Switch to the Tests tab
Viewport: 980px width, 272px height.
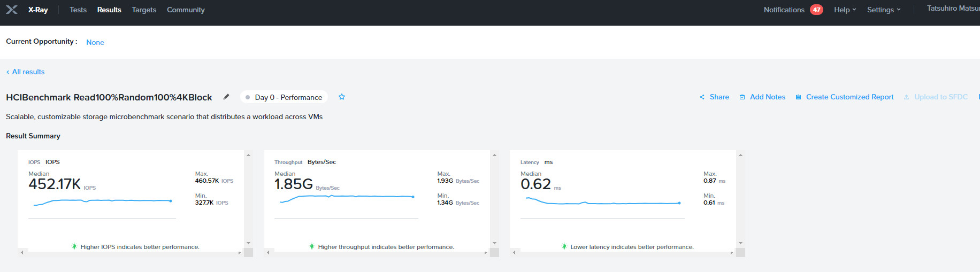78,10
